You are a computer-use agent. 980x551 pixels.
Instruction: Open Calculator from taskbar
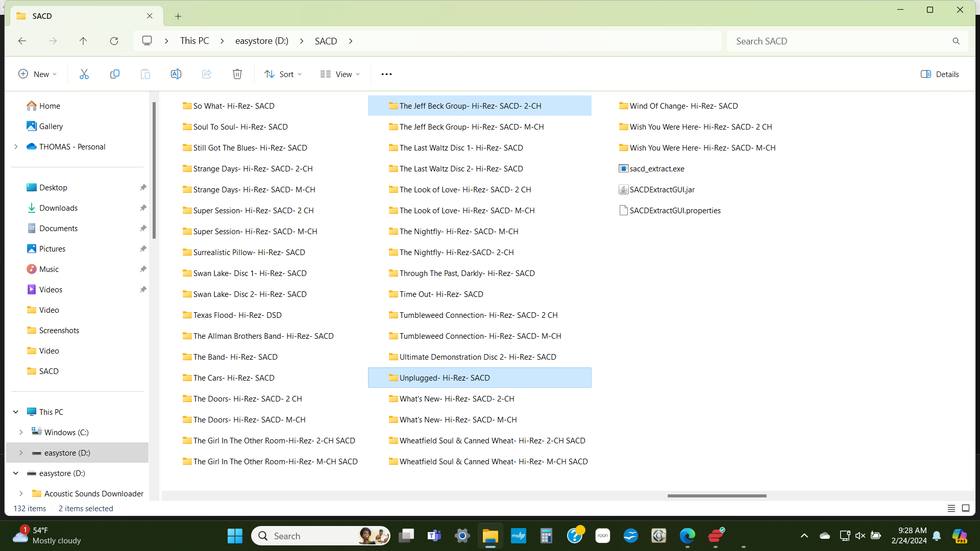click(x=547, y=536)
